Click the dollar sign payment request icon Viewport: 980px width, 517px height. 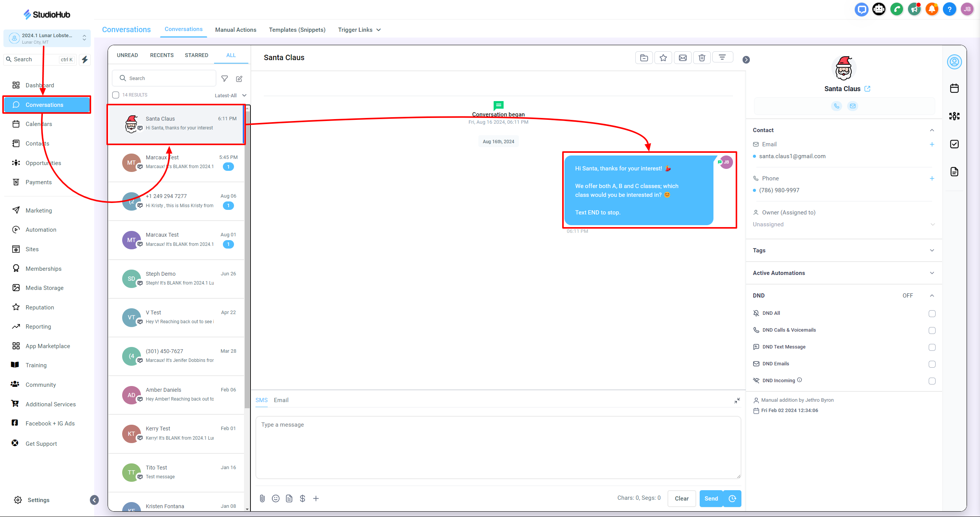302,498
